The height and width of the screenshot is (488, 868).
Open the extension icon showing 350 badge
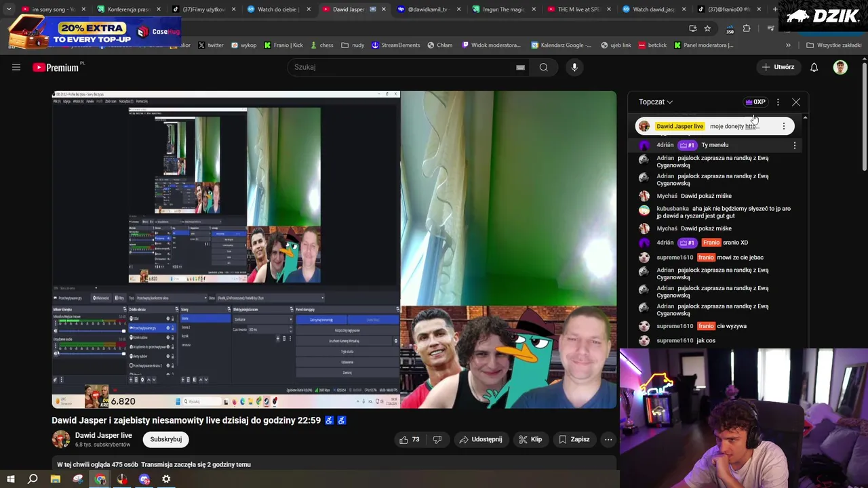pyautogui.click(x=730, y=28)
